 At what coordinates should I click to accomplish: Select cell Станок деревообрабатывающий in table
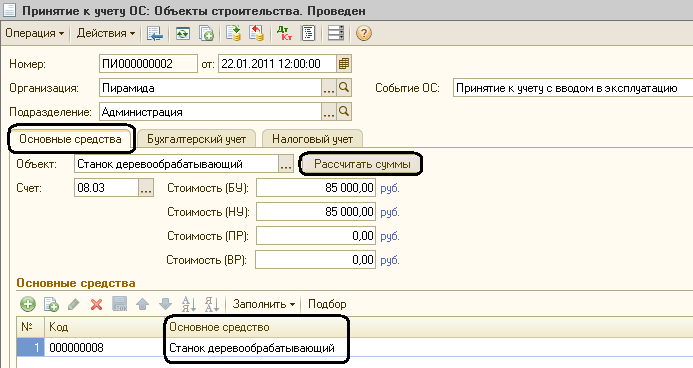(x=429, y=348)
